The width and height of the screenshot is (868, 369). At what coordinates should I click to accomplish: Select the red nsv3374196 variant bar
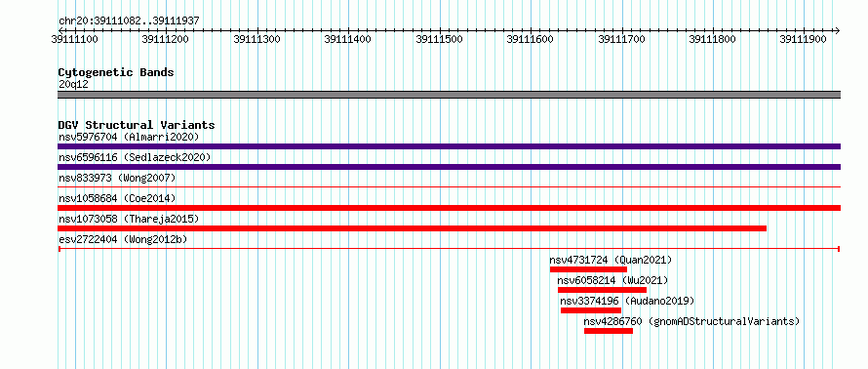pos(591,310)
